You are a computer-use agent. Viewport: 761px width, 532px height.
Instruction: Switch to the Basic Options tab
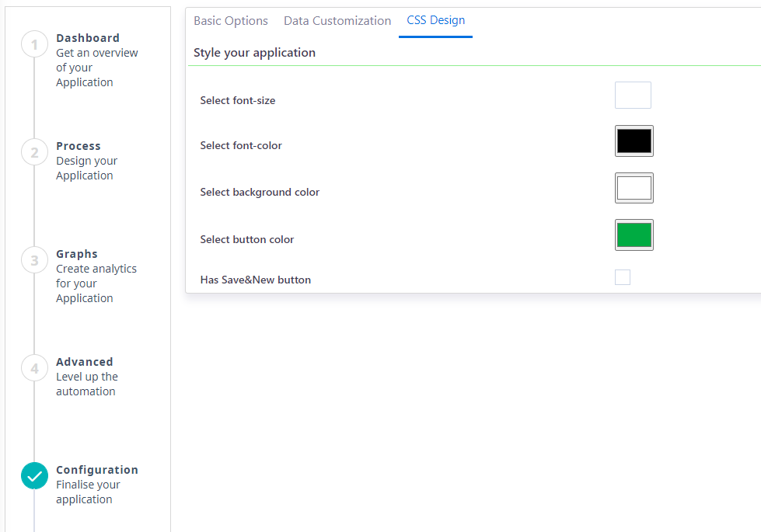(x=231, y=20)
